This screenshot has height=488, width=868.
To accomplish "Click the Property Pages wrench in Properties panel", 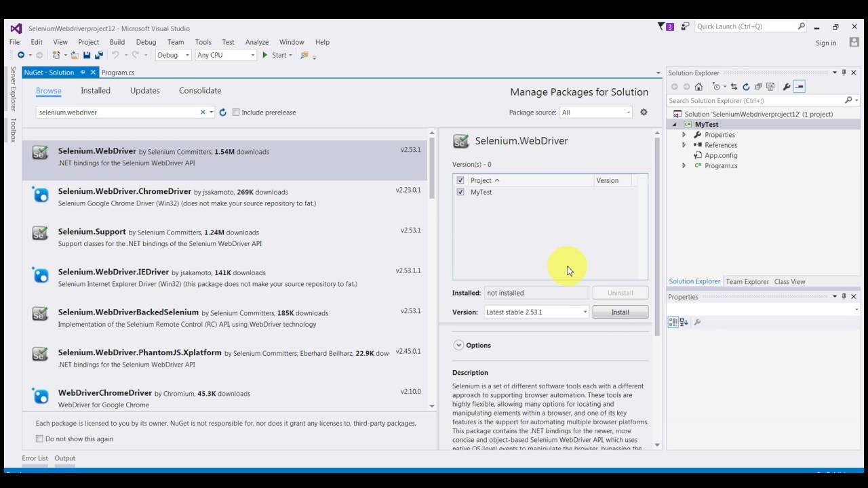I will pos(697,322).
